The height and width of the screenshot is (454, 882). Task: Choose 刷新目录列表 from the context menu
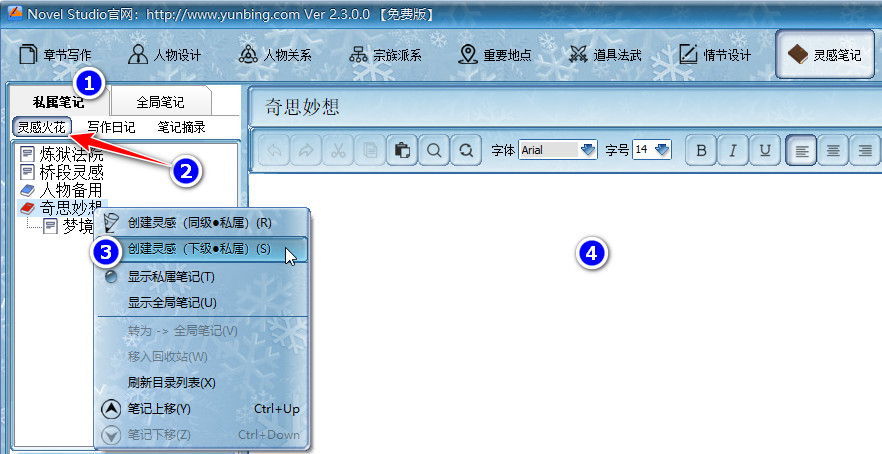(x=172, y=382)
